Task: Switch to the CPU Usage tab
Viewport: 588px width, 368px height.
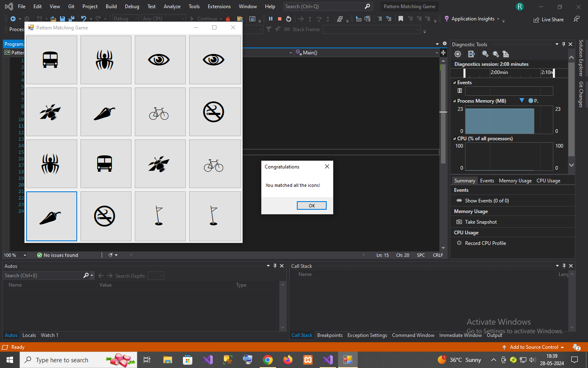Action: pos(548,180)
